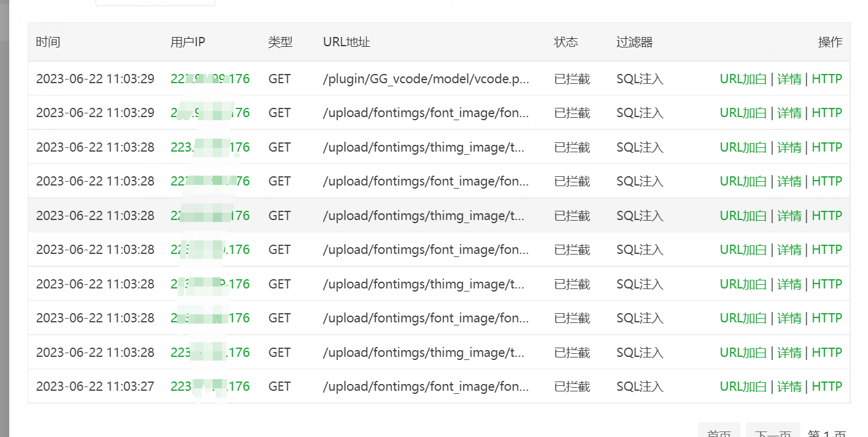
Task: Click the input box above the table
Action: click(x=155, y=2)
